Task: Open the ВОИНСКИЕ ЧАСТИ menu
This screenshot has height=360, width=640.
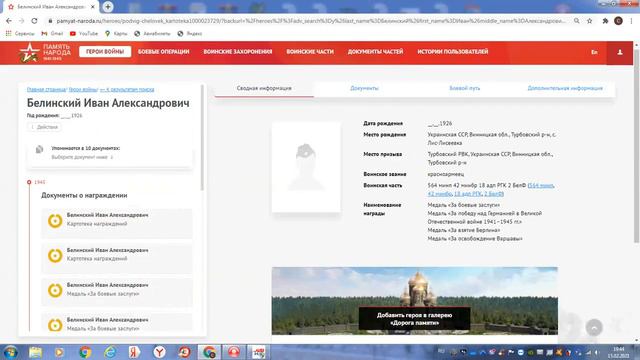Action: 310,51
